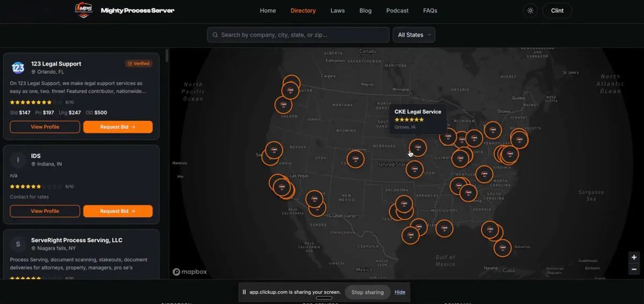Image resolution: width=644 pixels, height=304 pixels.
Task: Click the map marker in Missouri
Action: (x=414, y=169)
